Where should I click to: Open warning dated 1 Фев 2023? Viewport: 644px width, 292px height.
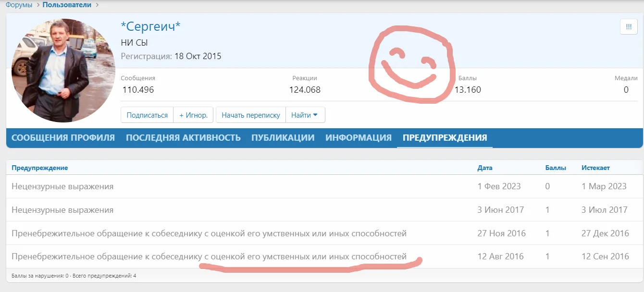[324, 186]
